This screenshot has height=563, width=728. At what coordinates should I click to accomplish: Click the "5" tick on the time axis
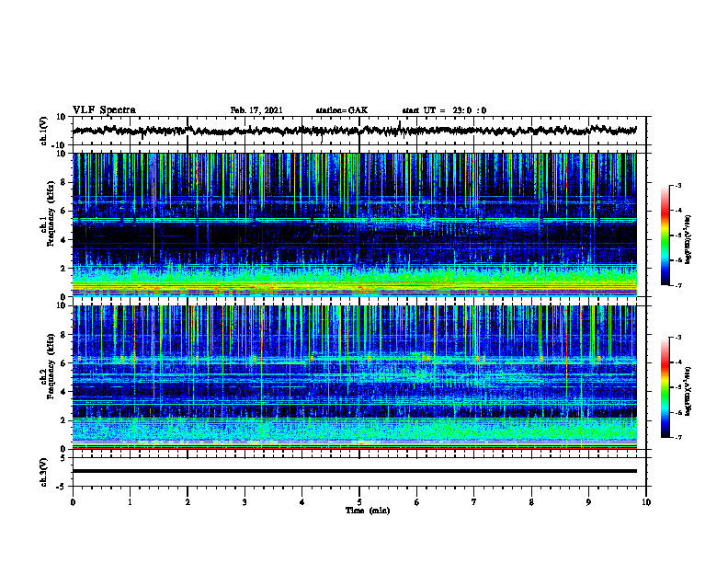coord(359,502)
